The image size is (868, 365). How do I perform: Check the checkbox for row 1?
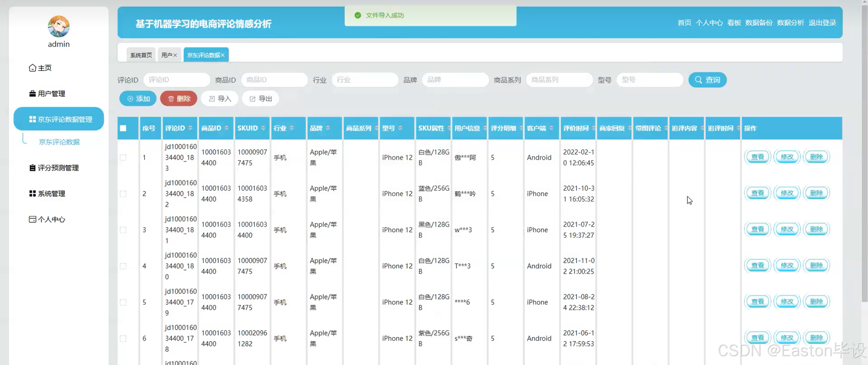(x=123, y=157)
